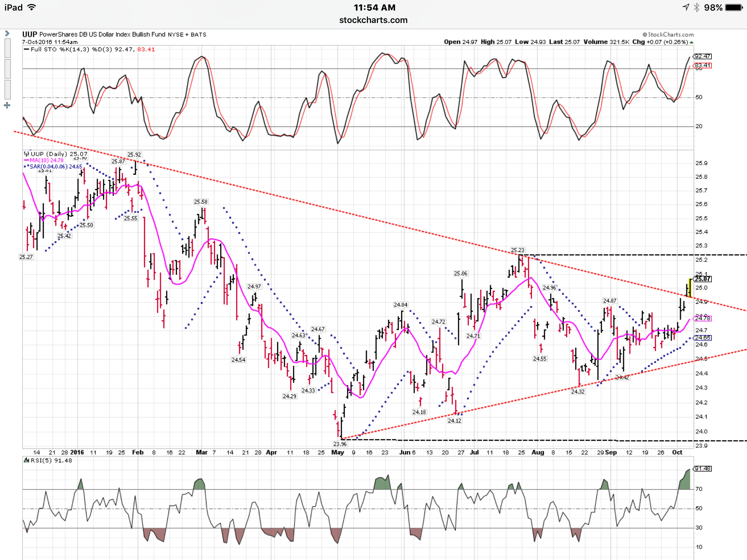Click the first blank sidebar button below the chevron

tap(7, 48)
